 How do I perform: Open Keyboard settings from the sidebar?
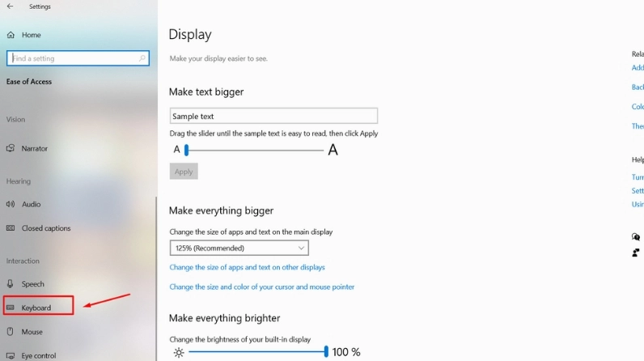(37, 308)
